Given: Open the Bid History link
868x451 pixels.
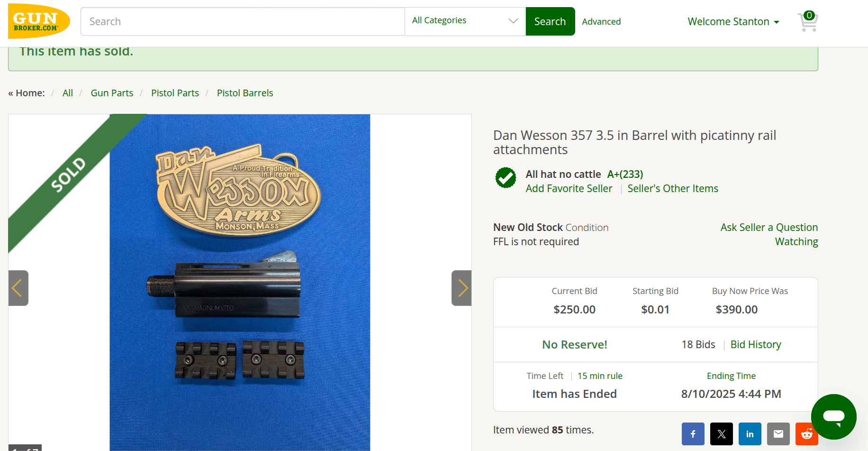Looking at the screenshot, I should tap(755, 345).
